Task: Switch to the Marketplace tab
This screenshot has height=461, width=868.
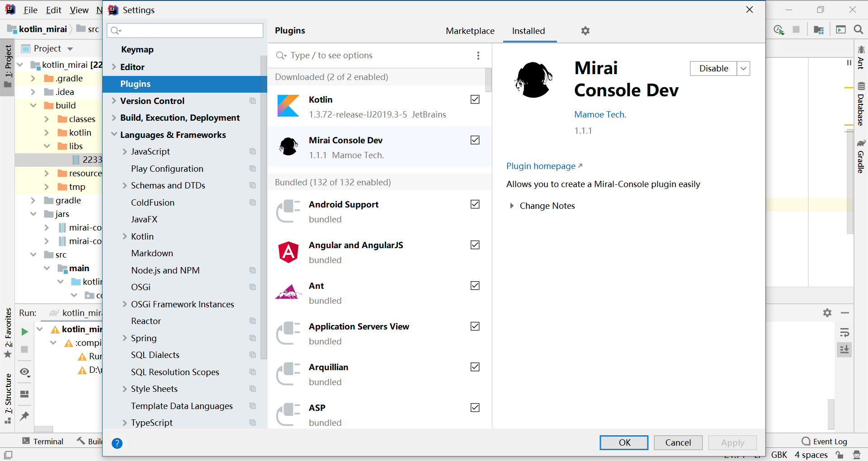Action: pos(470,31)
